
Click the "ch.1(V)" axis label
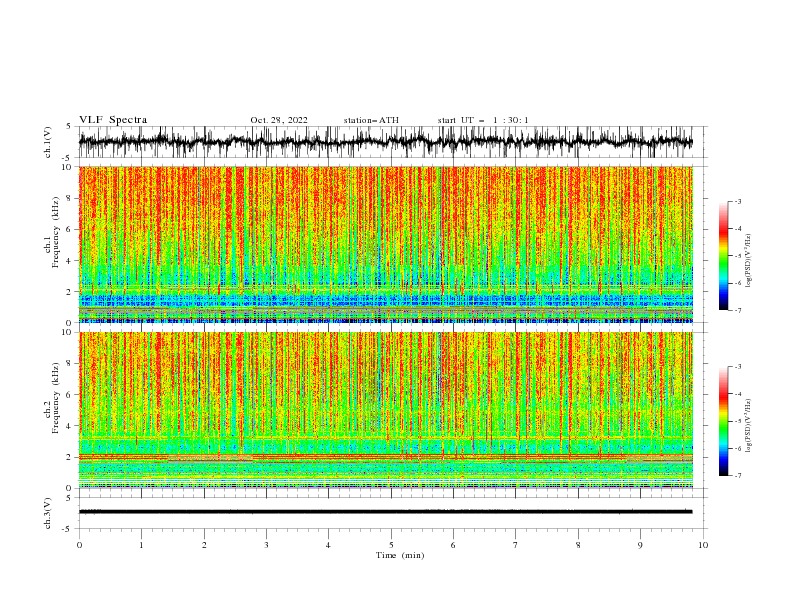pyautogui.click(x=48, y=142)
